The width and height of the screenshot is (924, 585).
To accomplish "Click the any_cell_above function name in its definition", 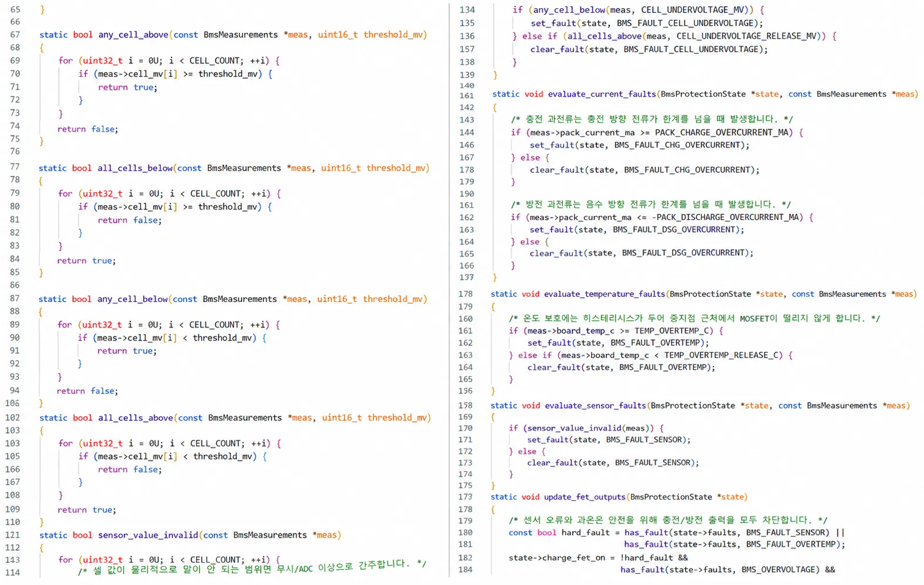I will point(133,35).
